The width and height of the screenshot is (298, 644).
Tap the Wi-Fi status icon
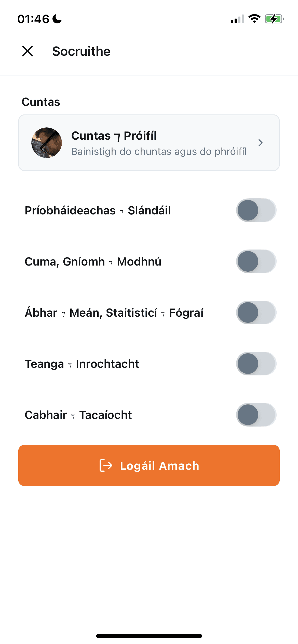pyautogui.click(x=254, y=19)
